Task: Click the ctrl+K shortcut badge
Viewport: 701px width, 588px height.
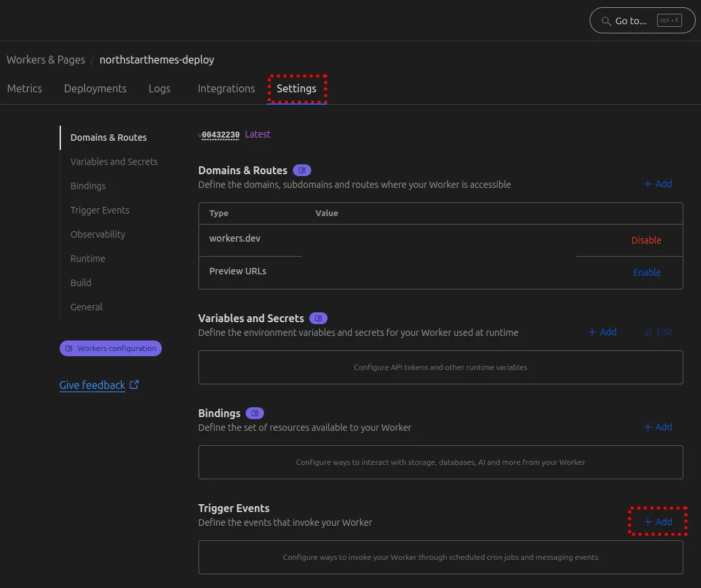Action: 670,20
